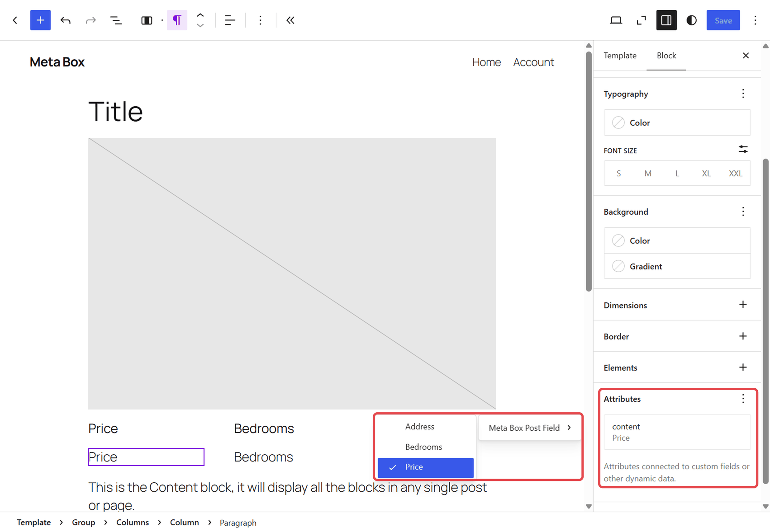This screenshot has width=770, height=532.
Task: Open the text alignment control
Action: coord(230,20)
